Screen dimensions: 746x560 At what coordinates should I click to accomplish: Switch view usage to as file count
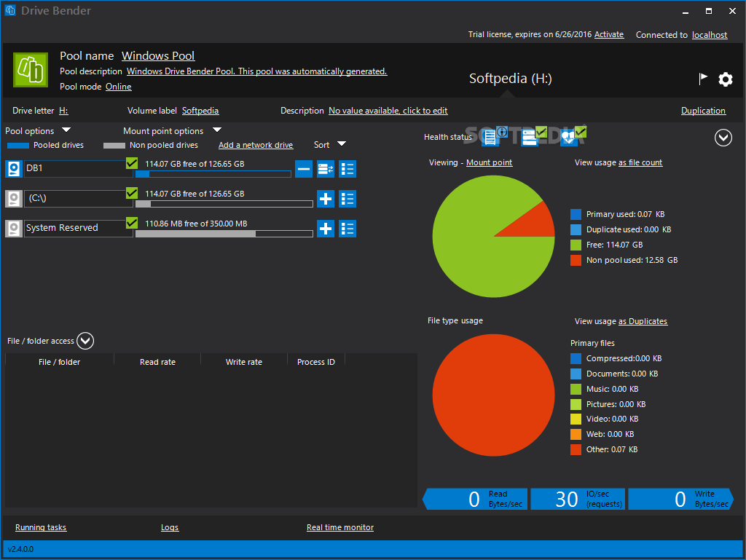(640, 162)
